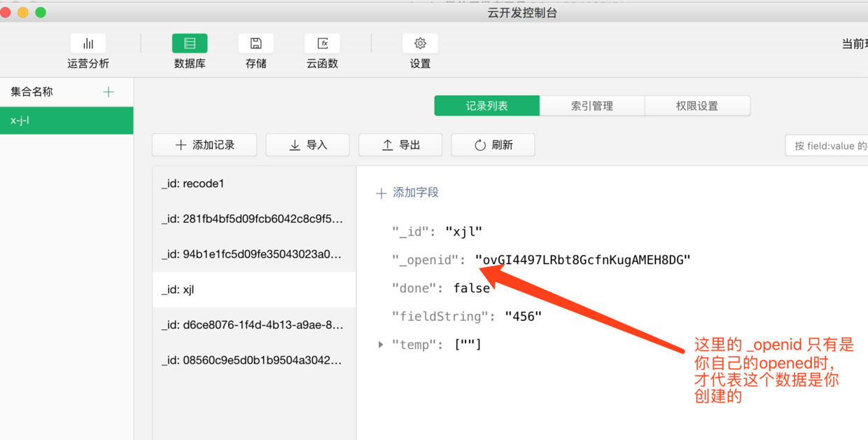The width and height of the screenshot is (868, 440).
Task: Click the 运营分析 label in toolbar
Action: [x=88, y=64]
